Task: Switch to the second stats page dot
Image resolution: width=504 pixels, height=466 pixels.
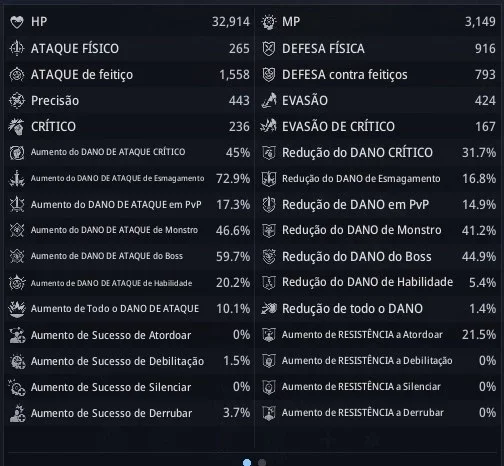Action: 262,462
